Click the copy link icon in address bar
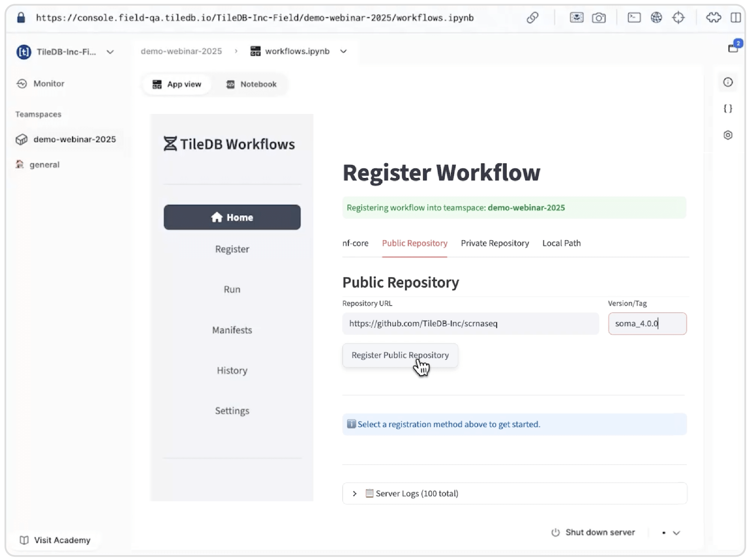Viewport: 750px width, 560px height. tap(532, 17)
